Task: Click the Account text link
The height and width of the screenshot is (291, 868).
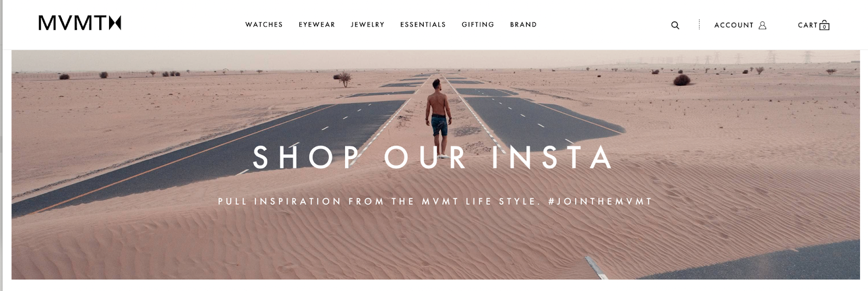Action: click(734, 25)
